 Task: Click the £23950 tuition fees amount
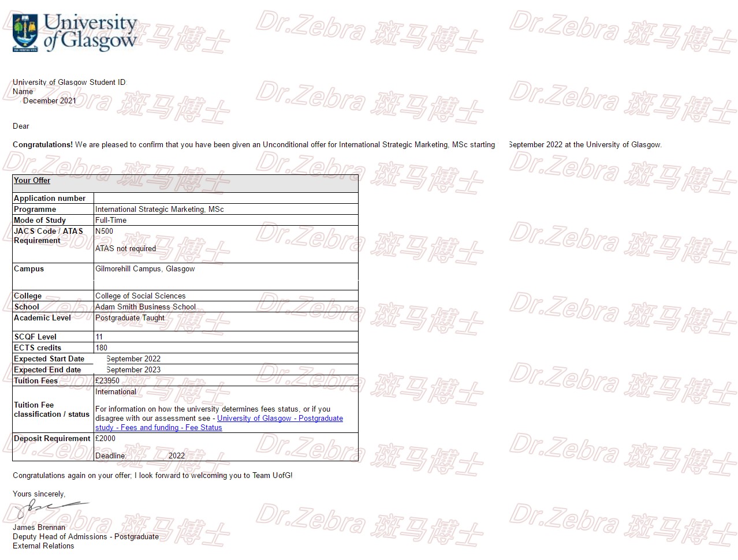107,381
